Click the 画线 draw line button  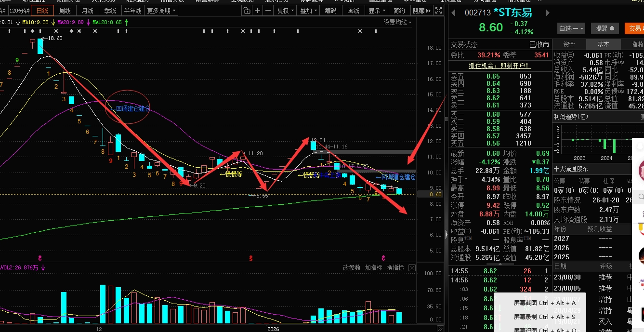[x=354, y=11]
